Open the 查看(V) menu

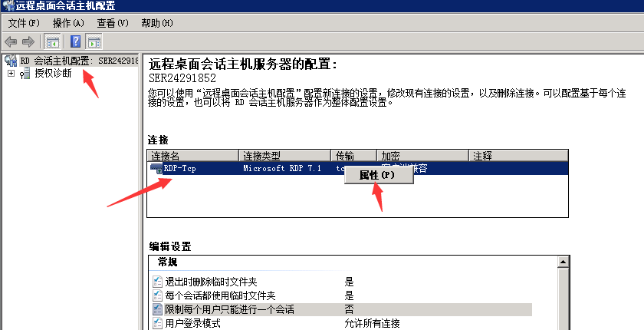113,23
